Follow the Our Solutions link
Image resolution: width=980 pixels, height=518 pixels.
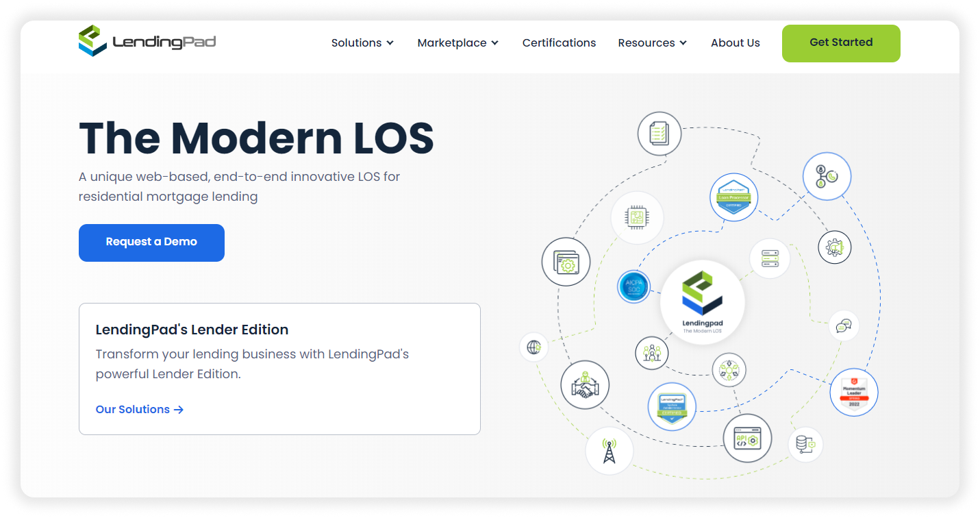coord(139,409)
